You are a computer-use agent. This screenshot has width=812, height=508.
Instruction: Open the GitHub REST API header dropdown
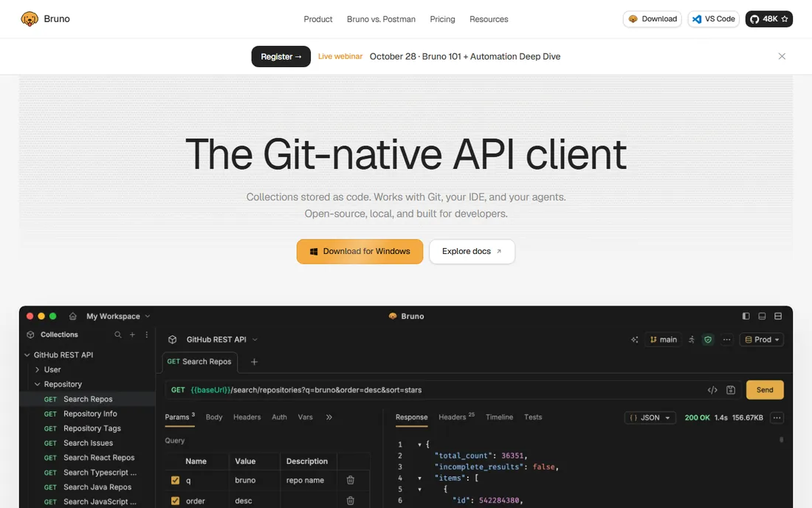coord(255,340)
